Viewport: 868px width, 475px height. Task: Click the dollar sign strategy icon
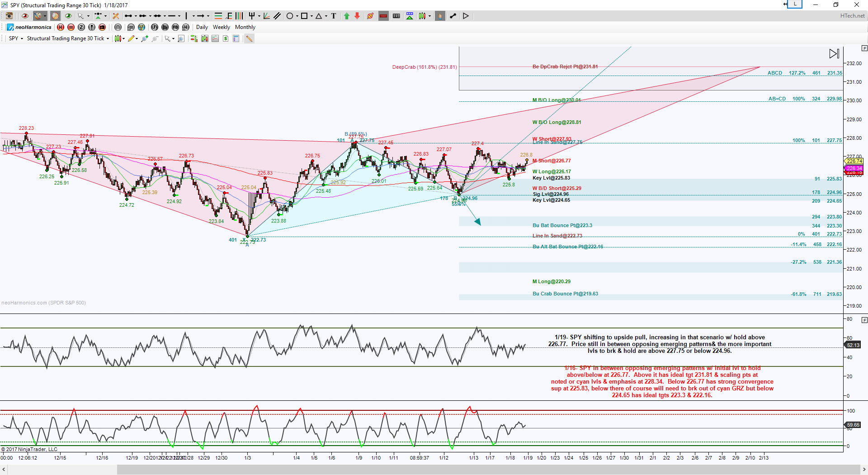click(x=226, y=38)
